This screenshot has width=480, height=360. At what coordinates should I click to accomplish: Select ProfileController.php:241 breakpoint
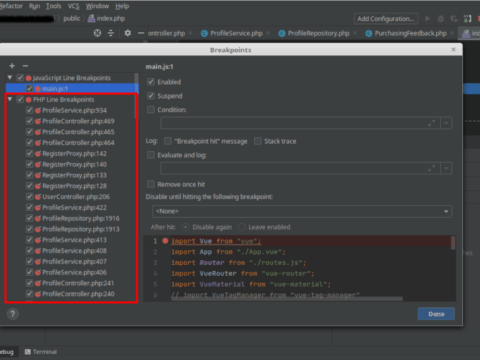click(x=78, y=283)
